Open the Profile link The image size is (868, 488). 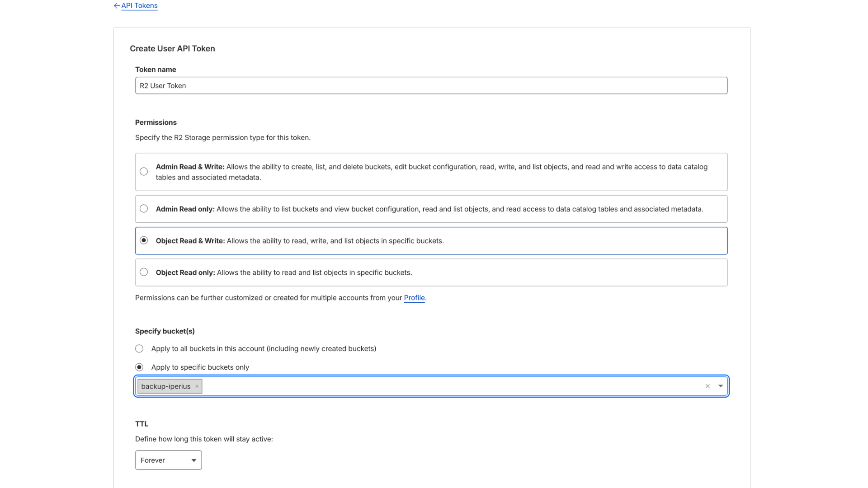click(x=414, y=298)
